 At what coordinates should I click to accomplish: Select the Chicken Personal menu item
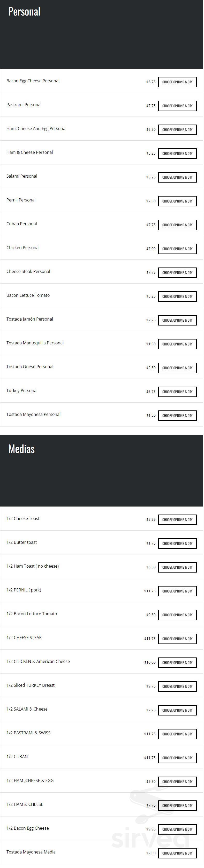23,248
